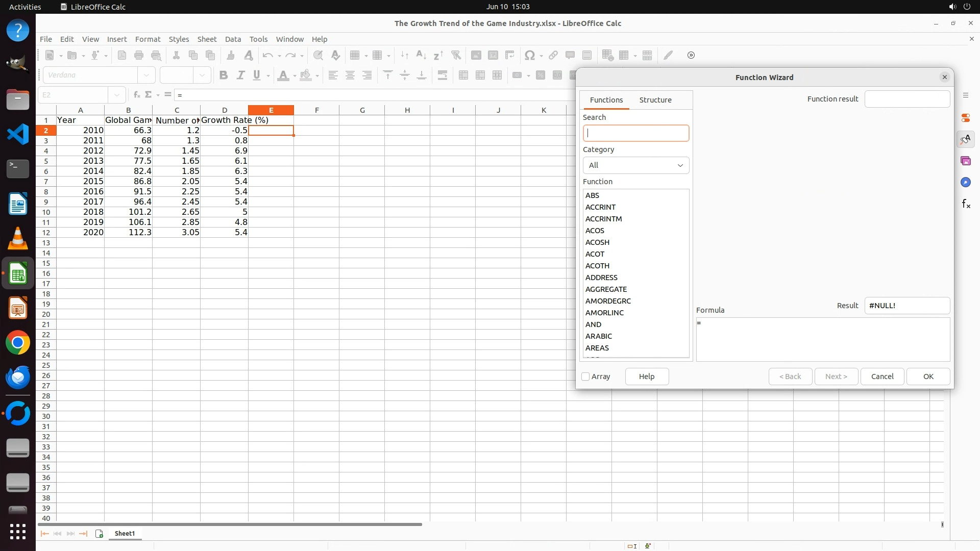
Task: Click the font color swatch icon
Action: tap(283, 76)
